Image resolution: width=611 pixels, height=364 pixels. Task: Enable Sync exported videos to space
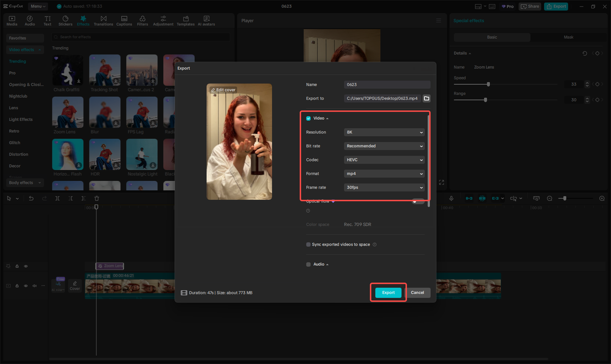click(x=308, y=244)
